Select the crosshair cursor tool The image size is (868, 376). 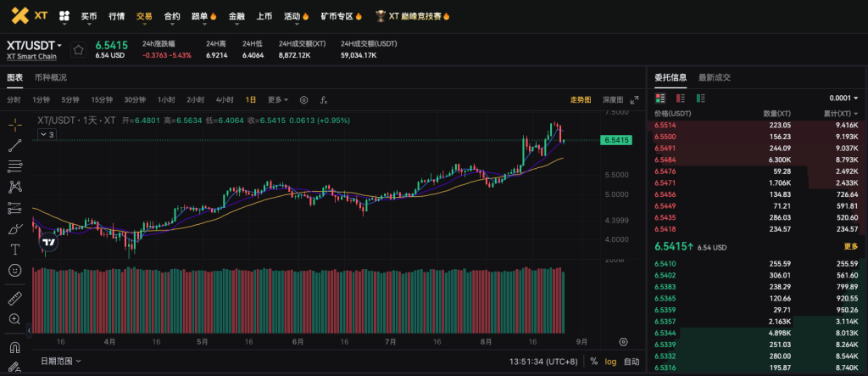pos(15,124)
